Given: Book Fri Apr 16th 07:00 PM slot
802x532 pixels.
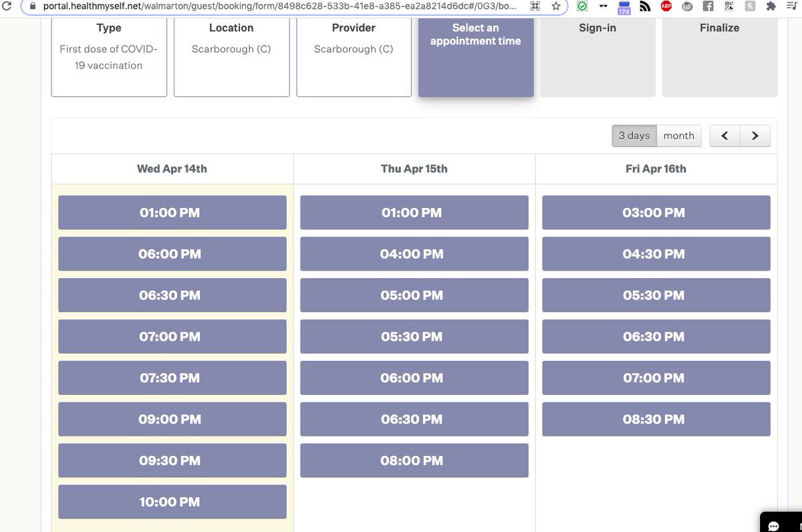Looking at the screenshot, I should [656, 378].
